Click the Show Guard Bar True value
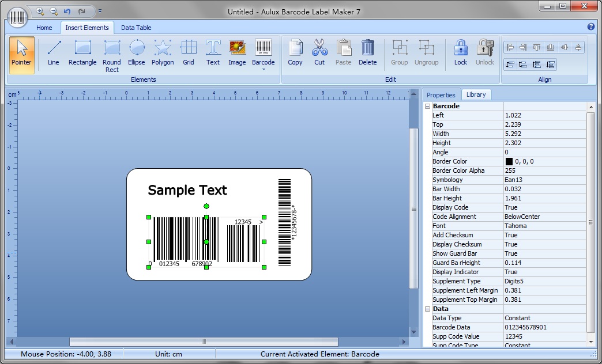Viewport: 602px width, 364px height. tap(545, 253)
